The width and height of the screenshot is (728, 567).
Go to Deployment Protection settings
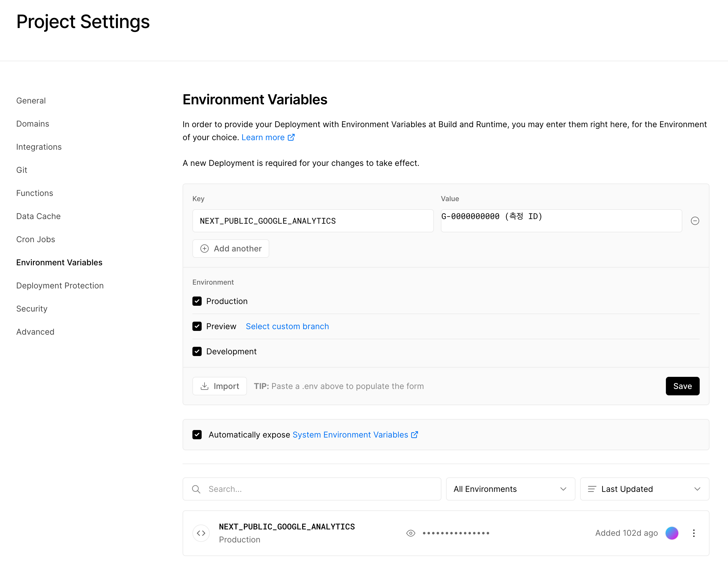[x=60, y=286]
